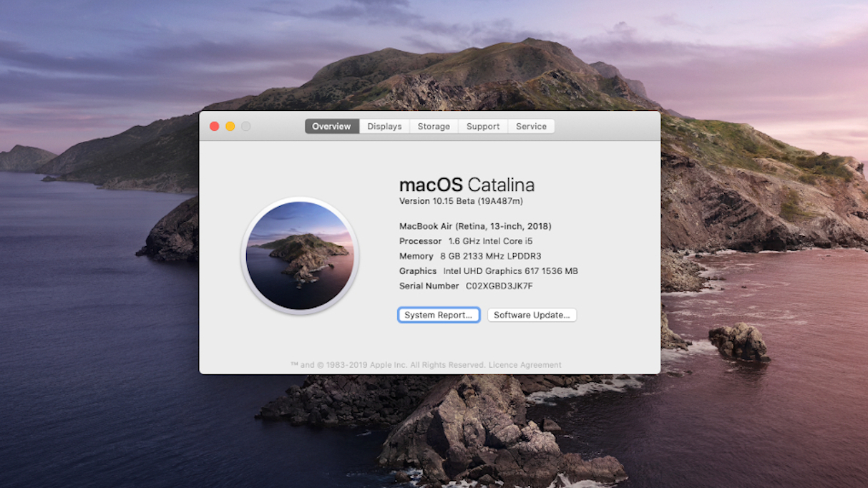The width and height of the screenshot is (868, 488).
Task: Select the Overview tab
Action: coord(331,127)
